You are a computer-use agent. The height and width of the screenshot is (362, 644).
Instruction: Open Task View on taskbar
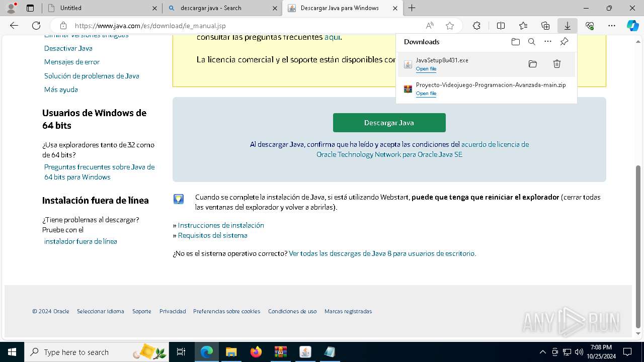(x=181, y=352)
